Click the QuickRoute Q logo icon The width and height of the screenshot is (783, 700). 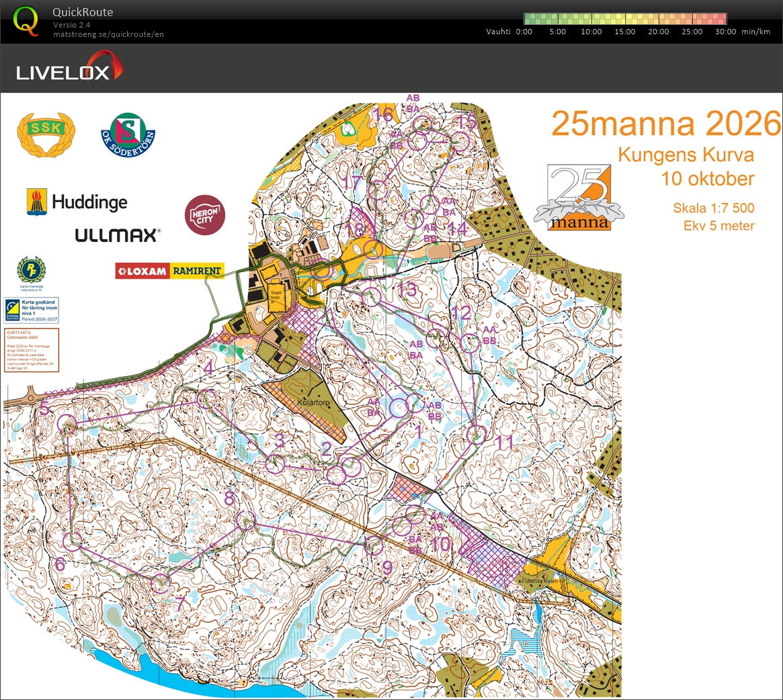26,21
